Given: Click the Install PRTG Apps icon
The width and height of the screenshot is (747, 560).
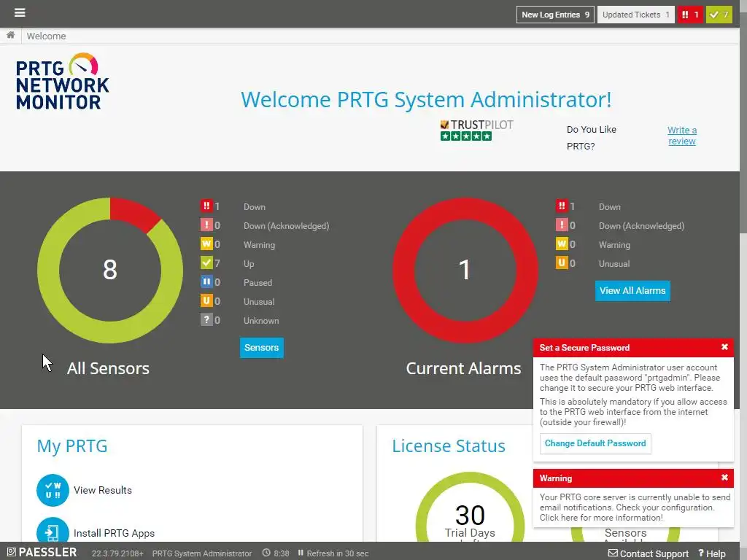Looking at the screenshot, I should (53, 529).
